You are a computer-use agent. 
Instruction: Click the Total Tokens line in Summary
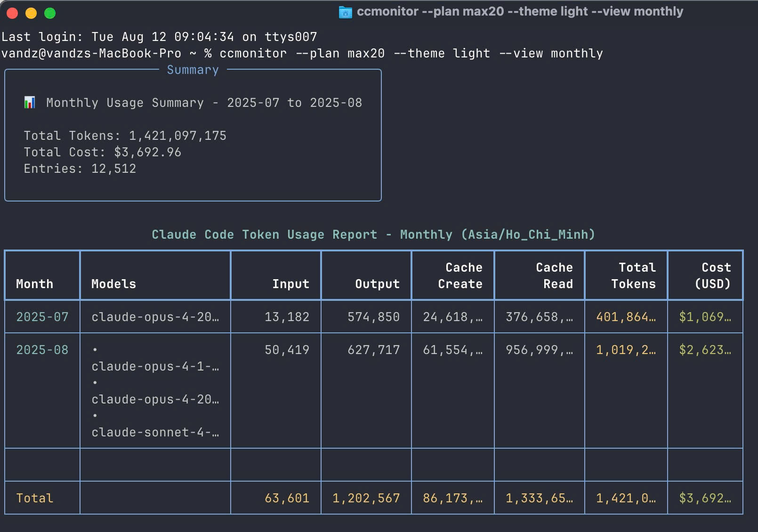click(125, 136)
